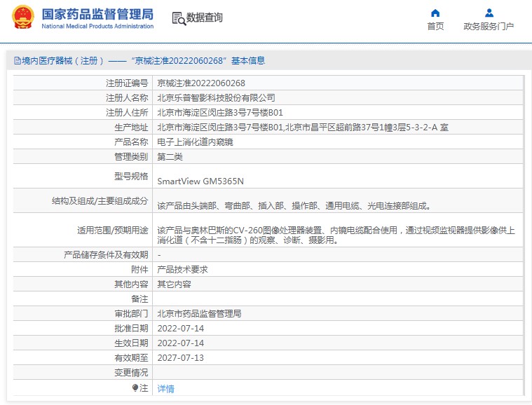Click the page heading 境内医疗器械（注册）

62,61
